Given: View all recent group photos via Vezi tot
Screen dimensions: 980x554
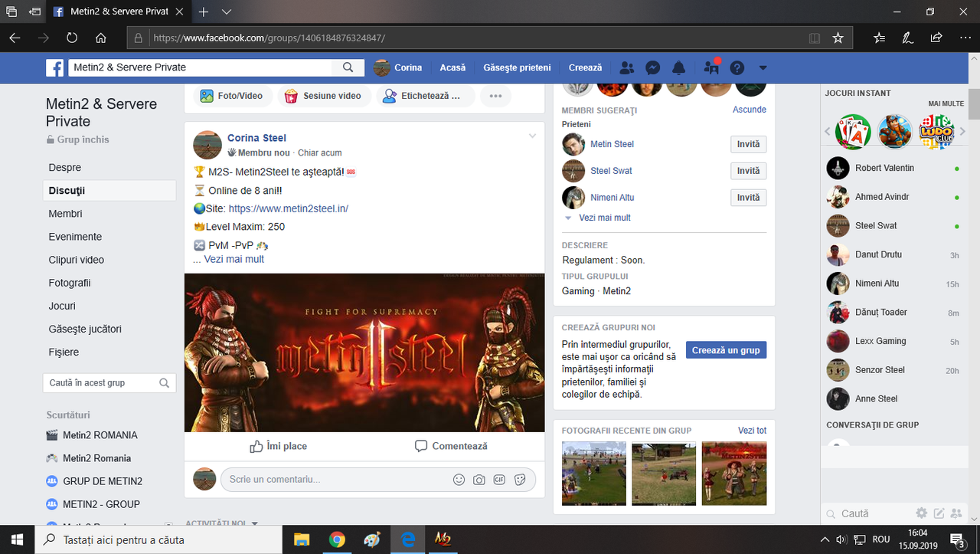Looking at the screenshot, I should 752,431.
